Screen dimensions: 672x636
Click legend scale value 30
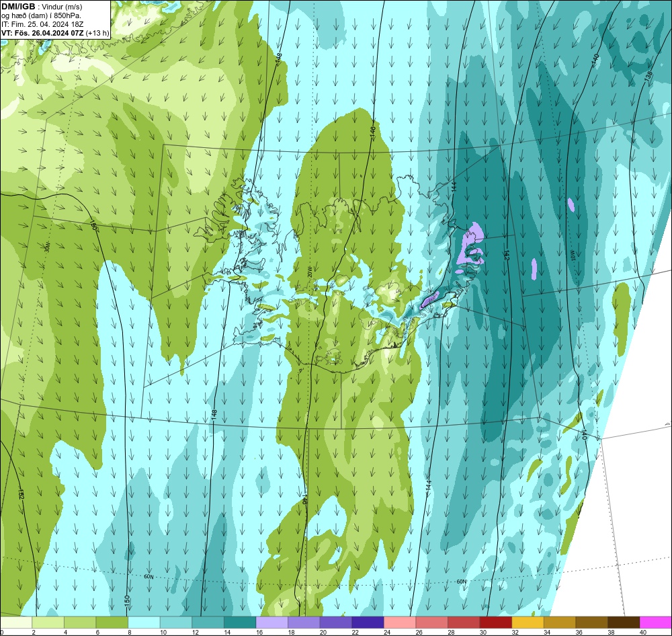pyautogui.click(x=483, y=632)
